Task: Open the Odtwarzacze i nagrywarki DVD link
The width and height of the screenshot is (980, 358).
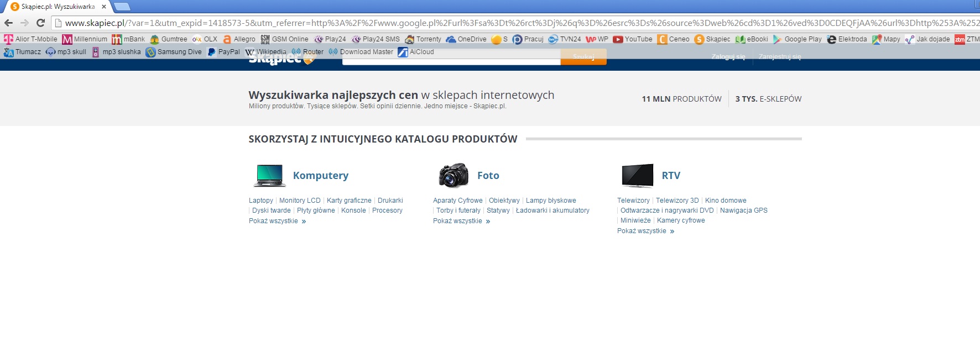Action: pyautogui.click(x=667, y=210)
